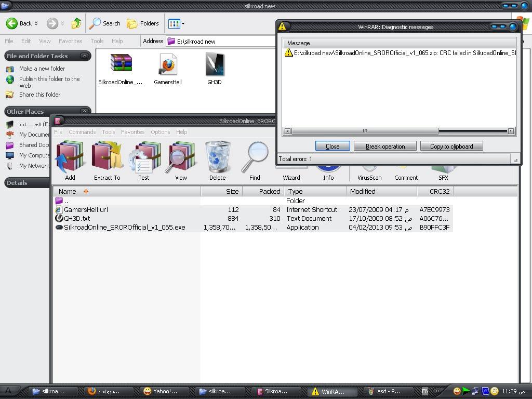This screenshot has height=399, width=532.
Task: Click Publish this folder to the Web
Action: (x=49, y=82)
